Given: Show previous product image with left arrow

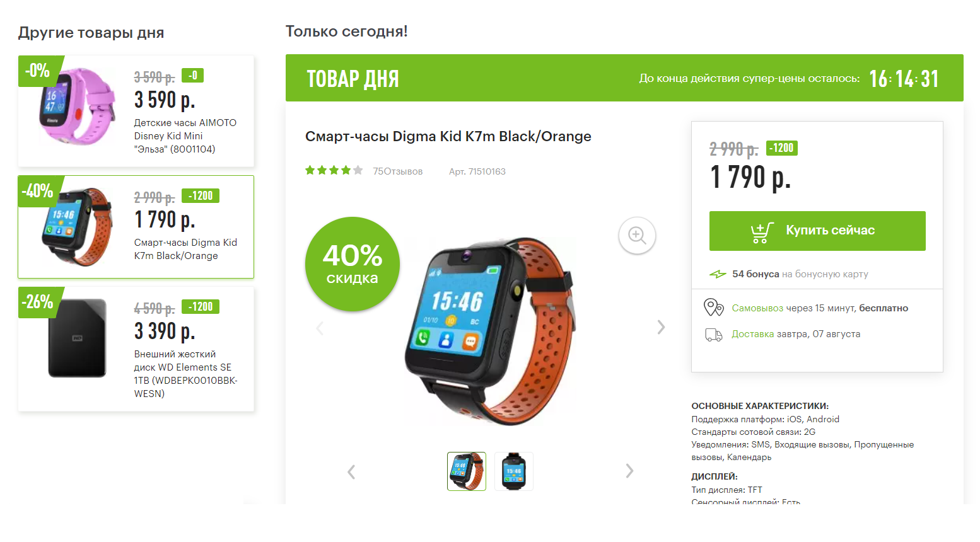Looking at the screenshot, I should click(320, 328).
